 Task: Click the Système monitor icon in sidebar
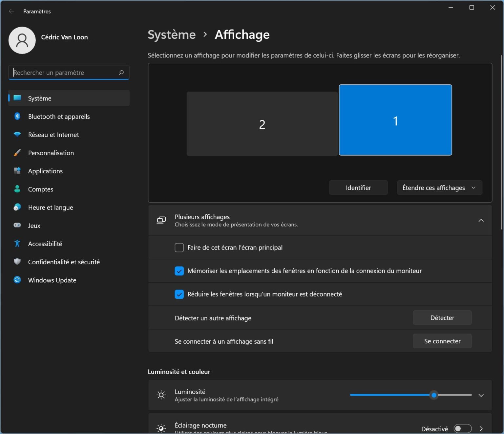[x=17, y=98]
